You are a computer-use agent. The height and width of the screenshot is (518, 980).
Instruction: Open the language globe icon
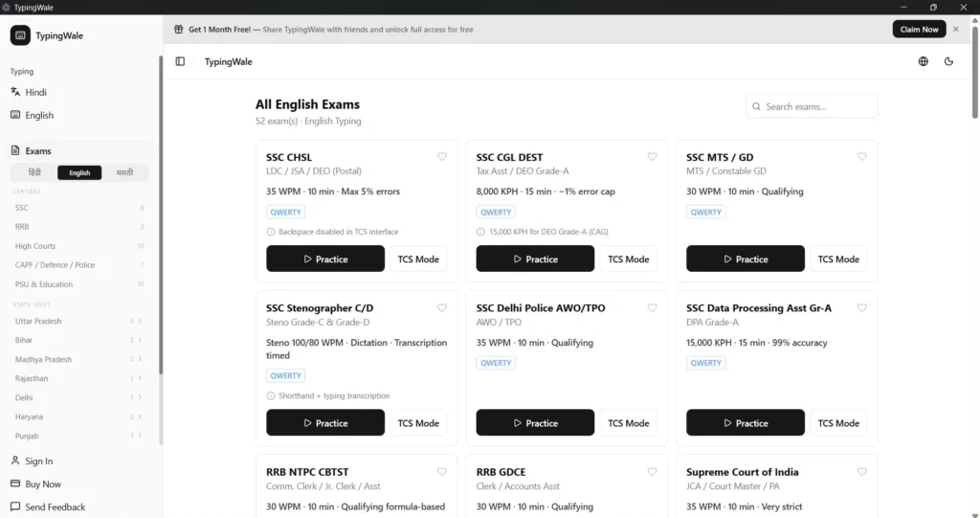click(x=924, y=61)
